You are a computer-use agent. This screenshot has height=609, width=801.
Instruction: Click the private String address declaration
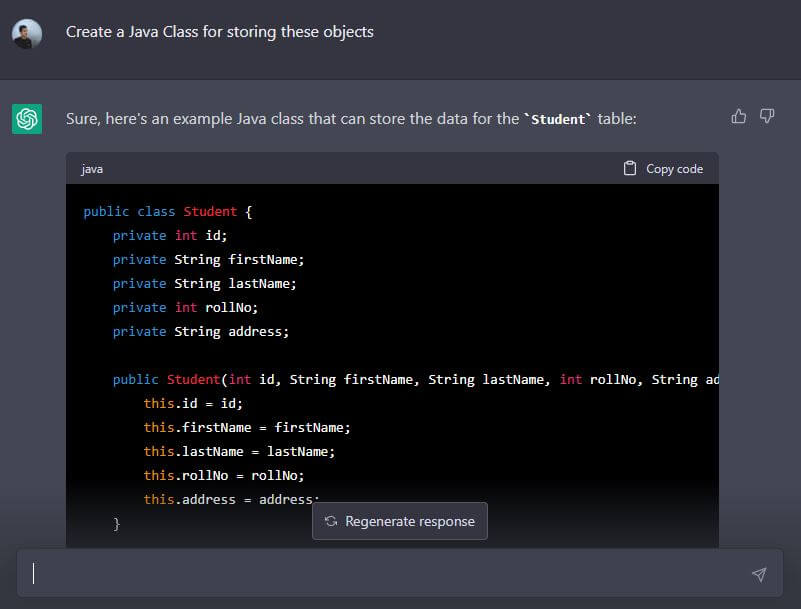tap(200, 331)
